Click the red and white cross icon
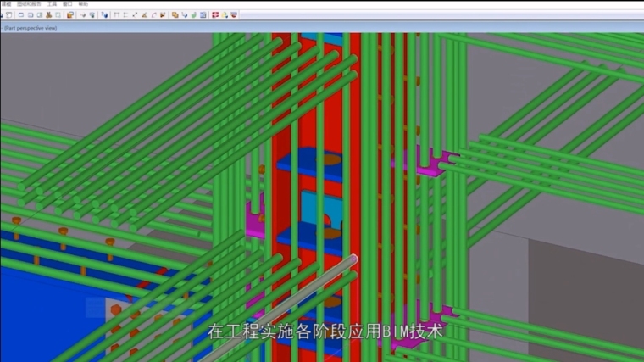Screen dimensions: 644x362 [214, 14]
